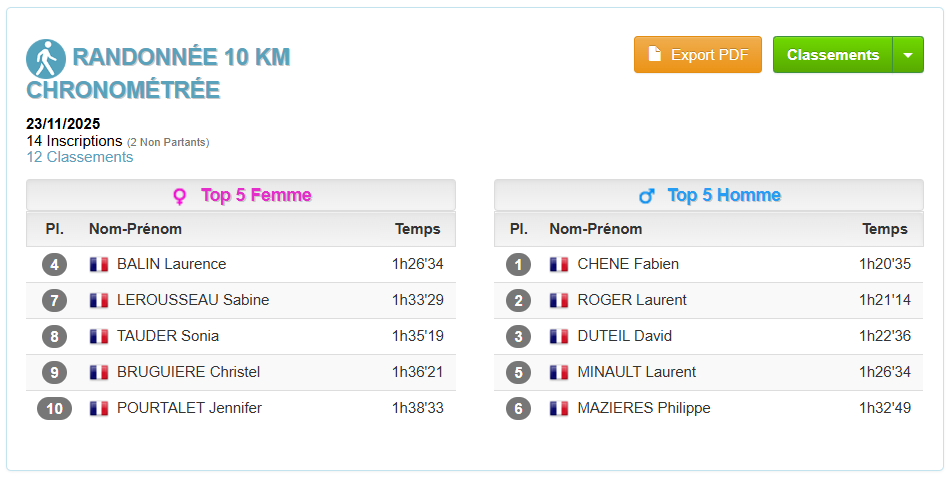Viewport: 948px width, 477px height.
Task: Open the 12 Classements link
Action: coord(79,157)
